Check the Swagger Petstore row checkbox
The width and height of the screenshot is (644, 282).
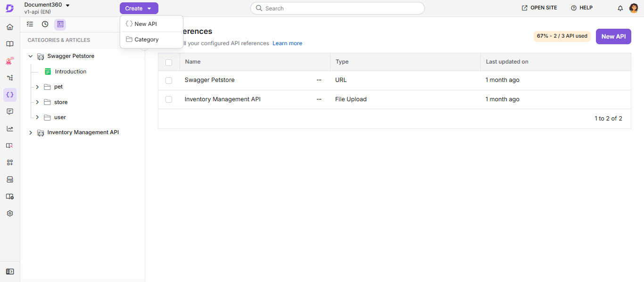pyautogui.click(x=169, y=81)
